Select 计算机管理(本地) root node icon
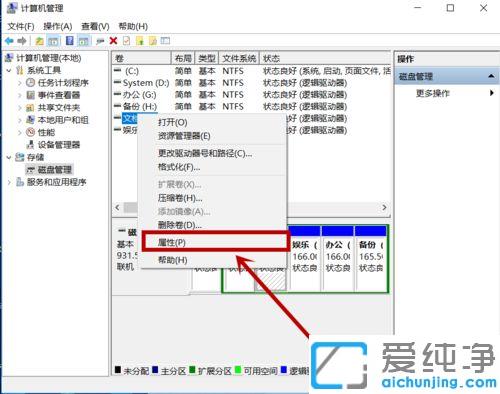The width and height of the screenshot is (500, 394). point(9,58)
